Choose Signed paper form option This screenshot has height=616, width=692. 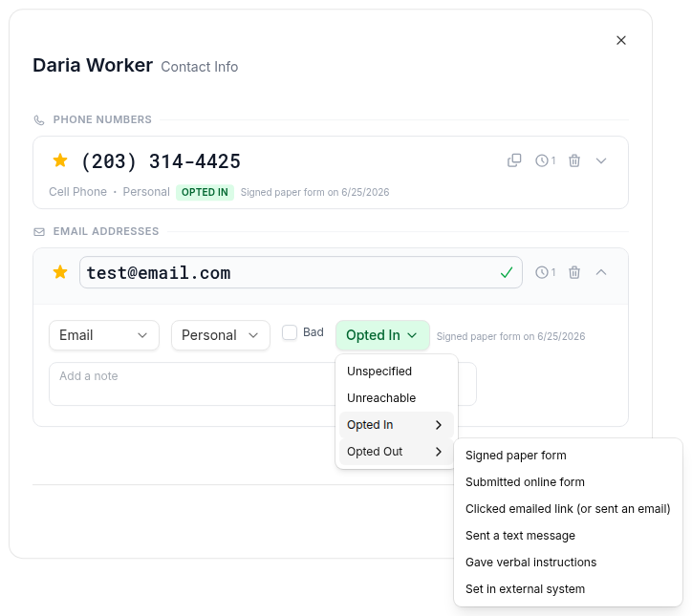(x=568, y=455)
